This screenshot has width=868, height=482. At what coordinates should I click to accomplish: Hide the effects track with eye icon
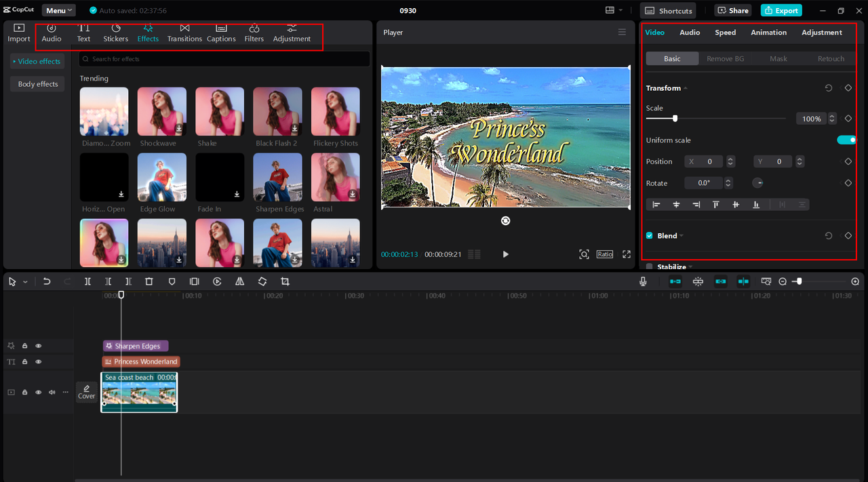(x=39, y=346)
